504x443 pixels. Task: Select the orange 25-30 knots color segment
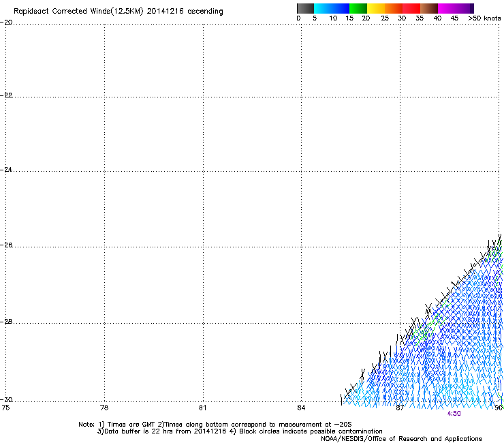pyautogui.click(x=394, y=8)
